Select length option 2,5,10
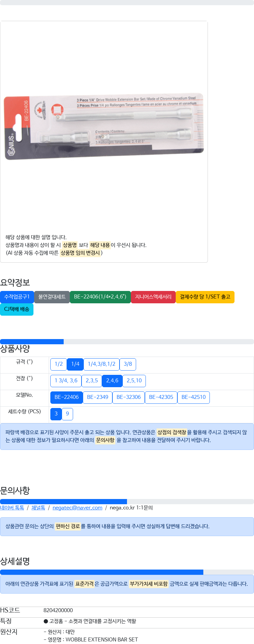 134,381
